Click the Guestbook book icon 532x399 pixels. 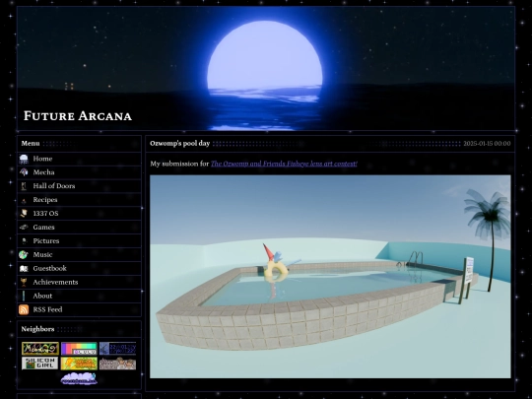coord(24,268)
